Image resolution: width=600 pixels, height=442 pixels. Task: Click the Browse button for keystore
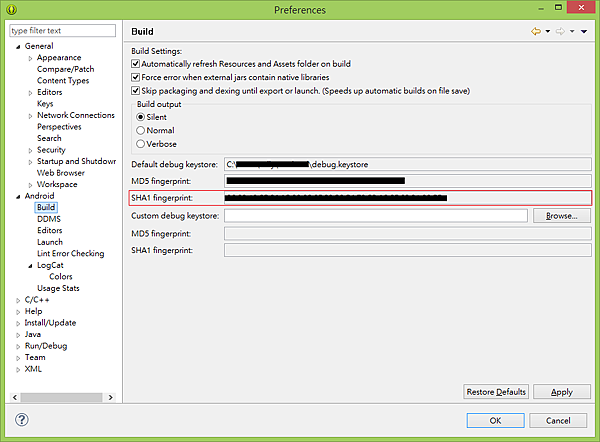561,216
